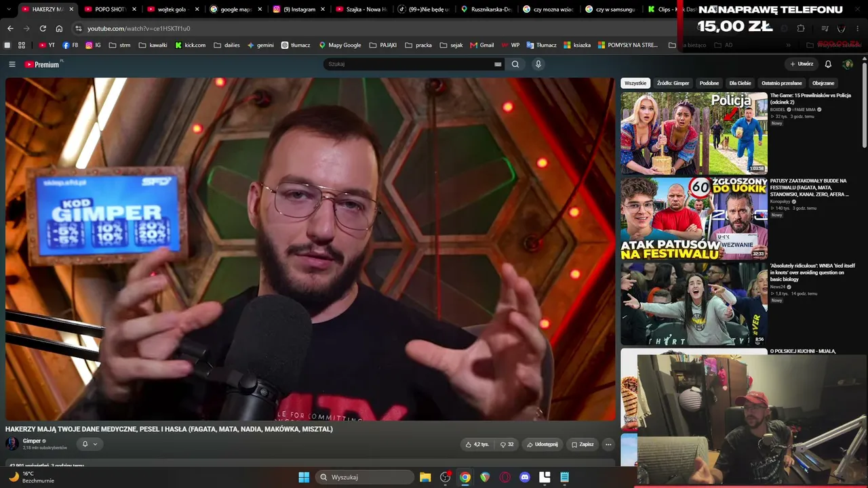This screenshot has height=488, width=868.
Task: Select the Źródło: Gimper filter chip
Action: (673, 83)
